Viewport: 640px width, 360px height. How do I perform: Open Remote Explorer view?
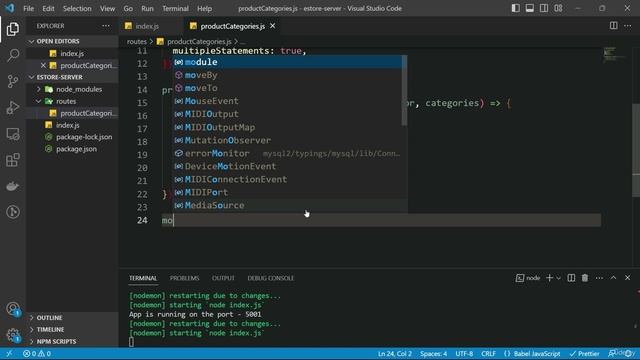pyautogui.click(x=13, y=133)
